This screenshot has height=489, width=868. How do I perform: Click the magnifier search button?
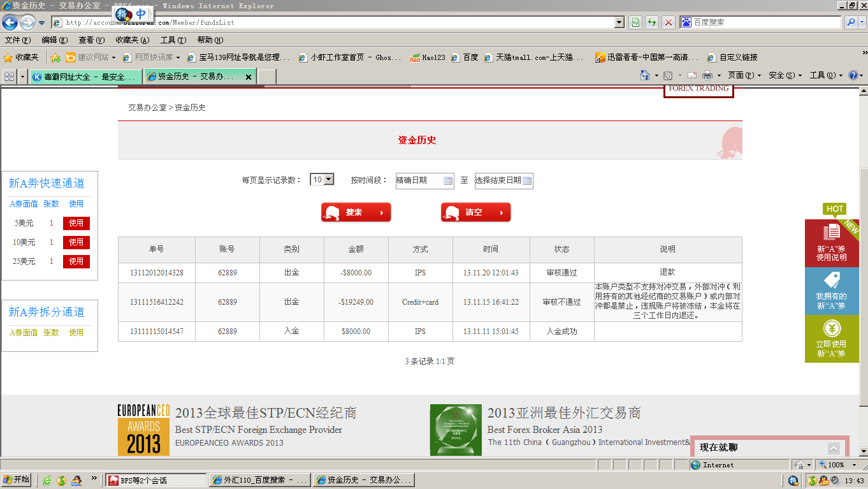click(850, 22)
